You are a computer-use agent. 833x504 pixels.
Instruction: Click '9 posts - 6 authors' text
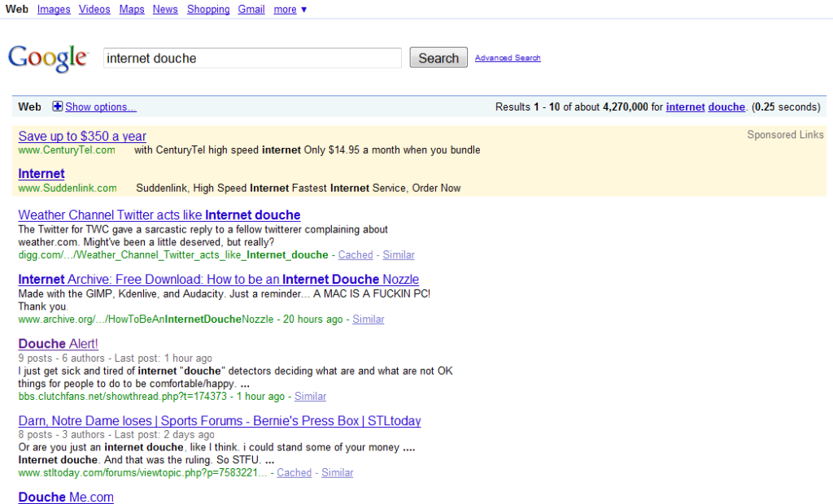point(61,358)
